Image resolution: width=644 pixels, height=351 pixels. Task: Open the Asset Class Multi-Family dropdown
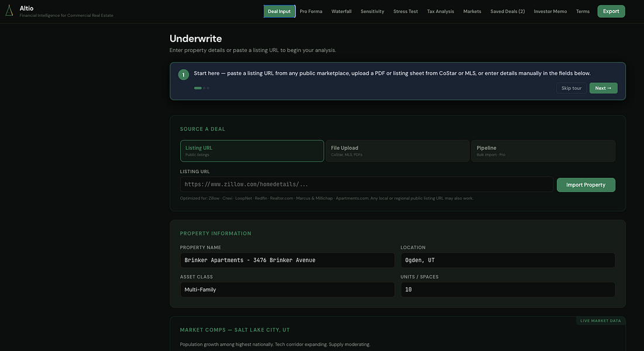point(287,290)
